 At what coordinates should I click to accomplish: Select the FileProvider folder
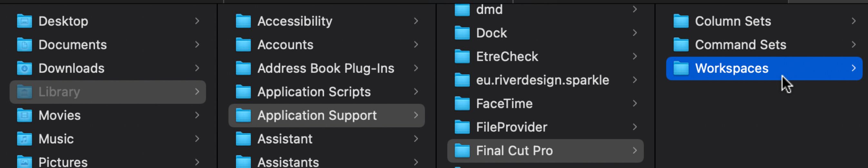(511, 127)
